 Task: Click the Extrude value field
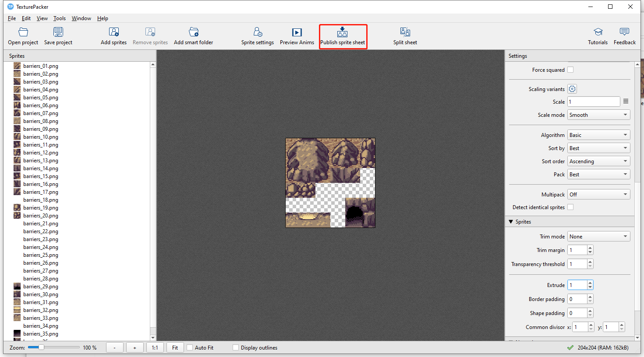pyautogui.click(x=577, y=285)
